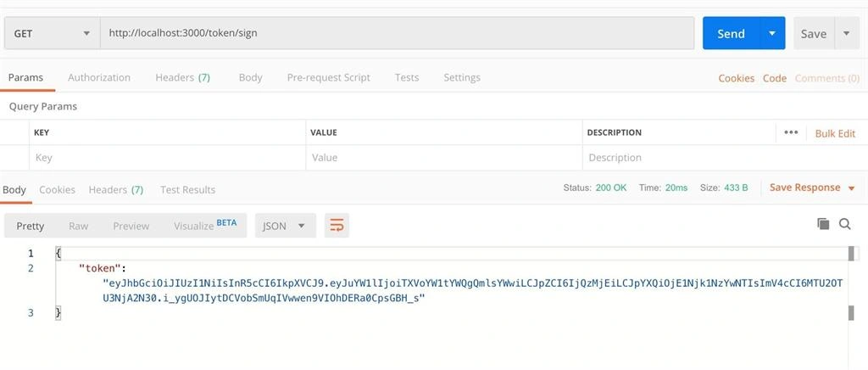Open the Save Response dropdown
Image resolution: width=868 pixels, height=370 pixels.
(812, 188)
